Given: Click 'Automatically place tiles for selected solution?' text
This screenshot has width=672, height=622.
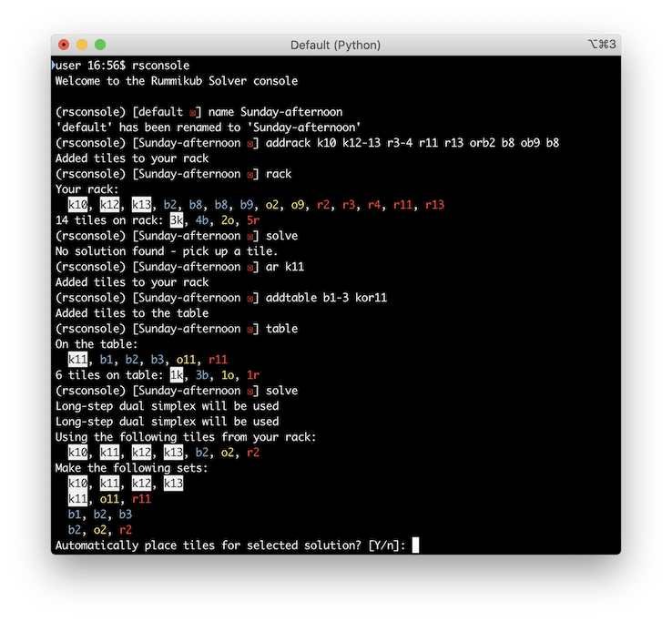Looking at the screenshot, I should point(209,546).
